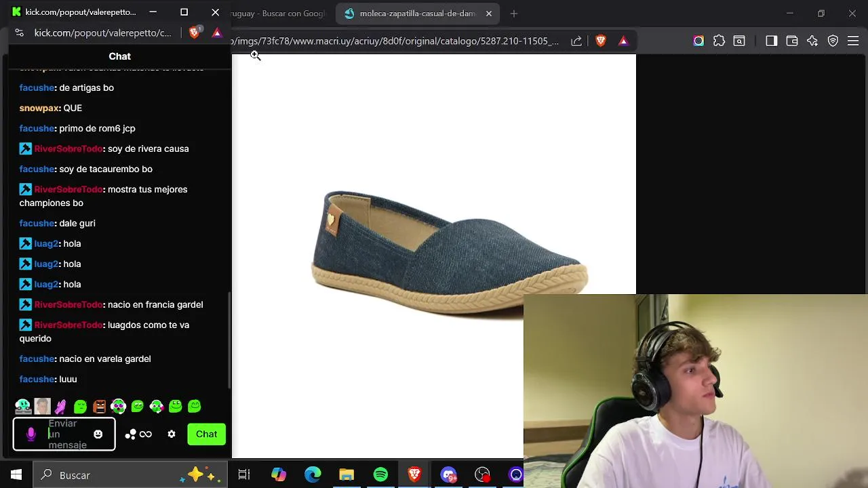Image resolution: width=868 pixels, height=488 pixels.
Task: Open the Windows Start menu
Action: [x=16, y=475]
